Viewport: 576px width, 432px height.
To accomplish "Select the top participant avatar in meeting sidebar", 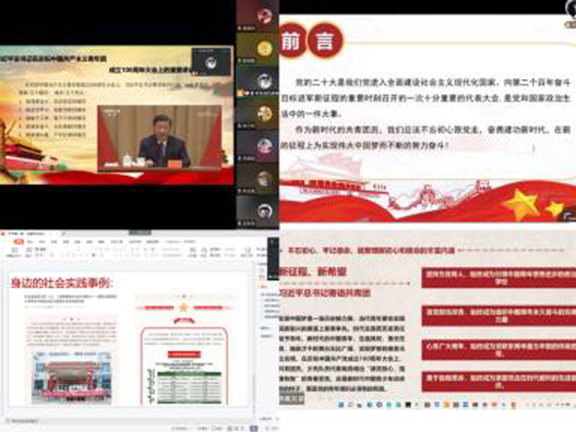I will click(x=264, y=16).
